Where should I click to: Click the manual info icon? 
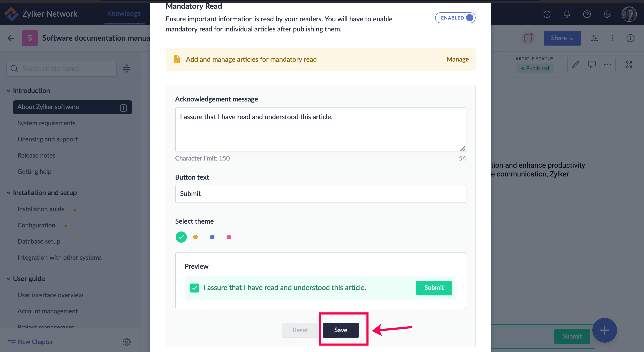coord(630,38)
